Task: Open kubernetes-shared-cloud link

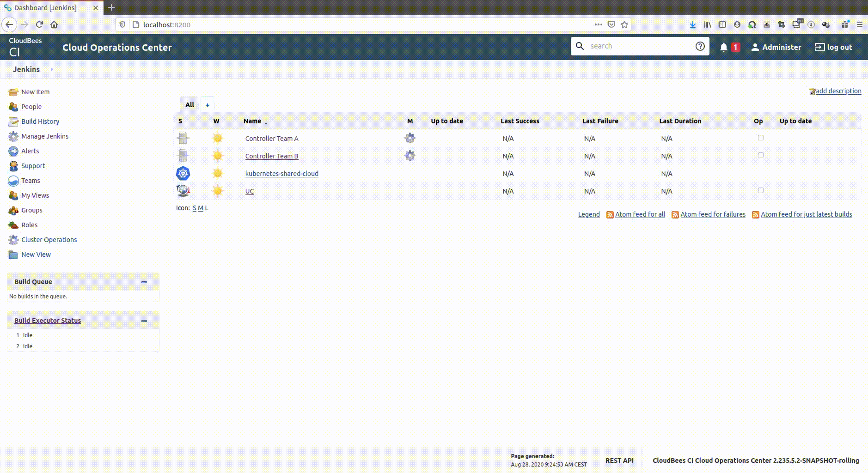Action: tap(282, 174)
